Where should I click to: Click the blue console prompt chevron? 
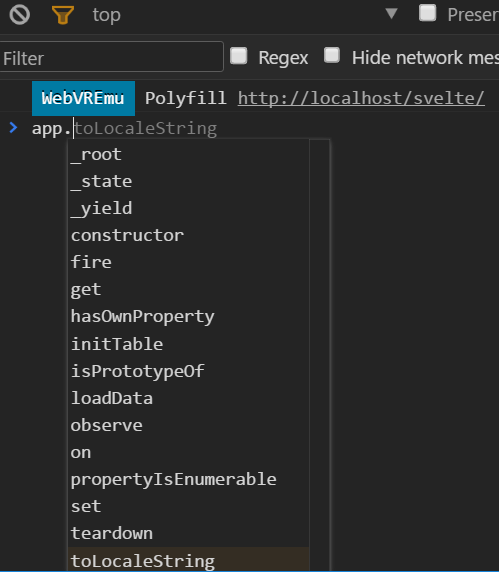pos(13,128)
